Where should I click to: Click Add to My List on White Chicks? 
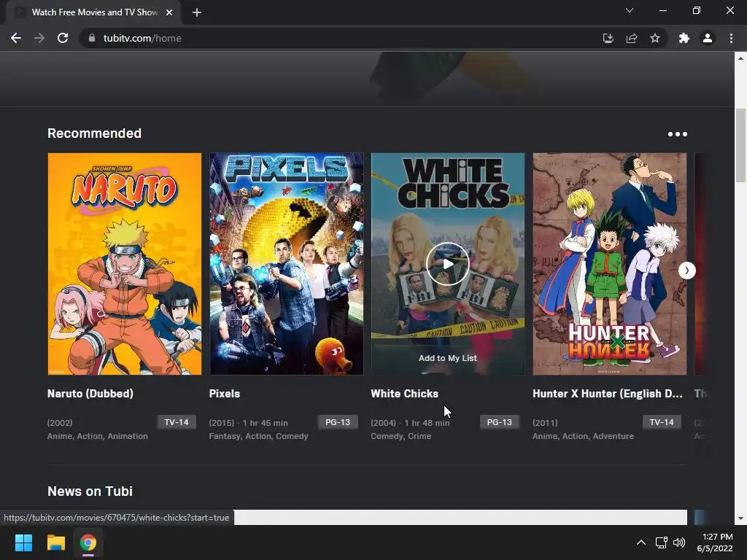(447, 358)
